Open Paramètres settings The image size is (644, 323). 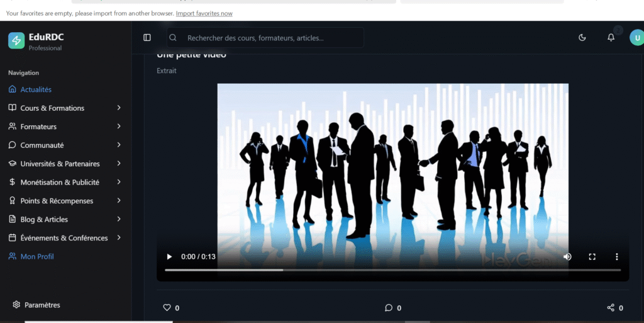click(x=42, y=305)
